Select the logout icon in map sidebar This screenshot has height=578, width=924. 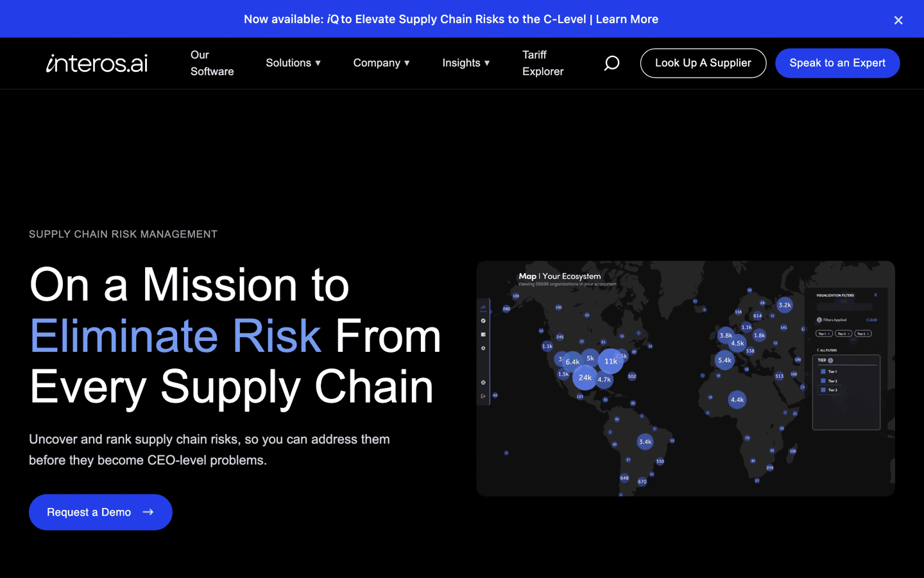(483, 396)
